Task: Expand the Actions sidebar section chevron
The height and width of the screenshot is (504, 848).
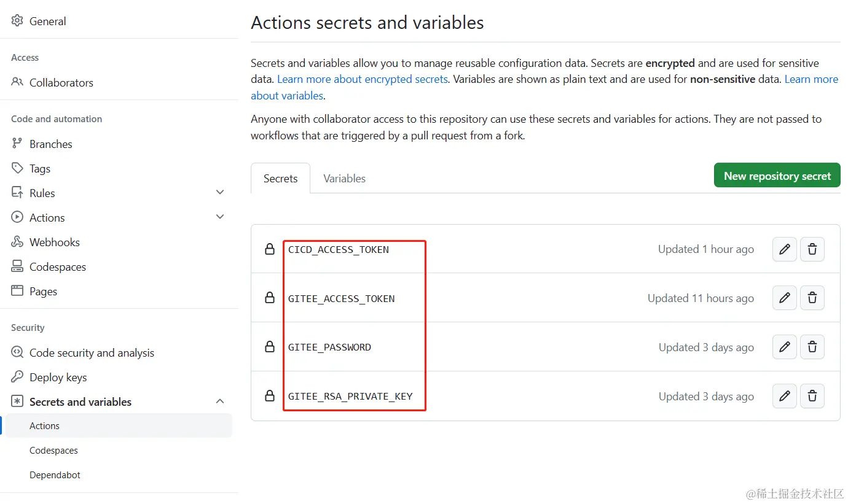Action: pyautogui.click(x=220, y=217)
